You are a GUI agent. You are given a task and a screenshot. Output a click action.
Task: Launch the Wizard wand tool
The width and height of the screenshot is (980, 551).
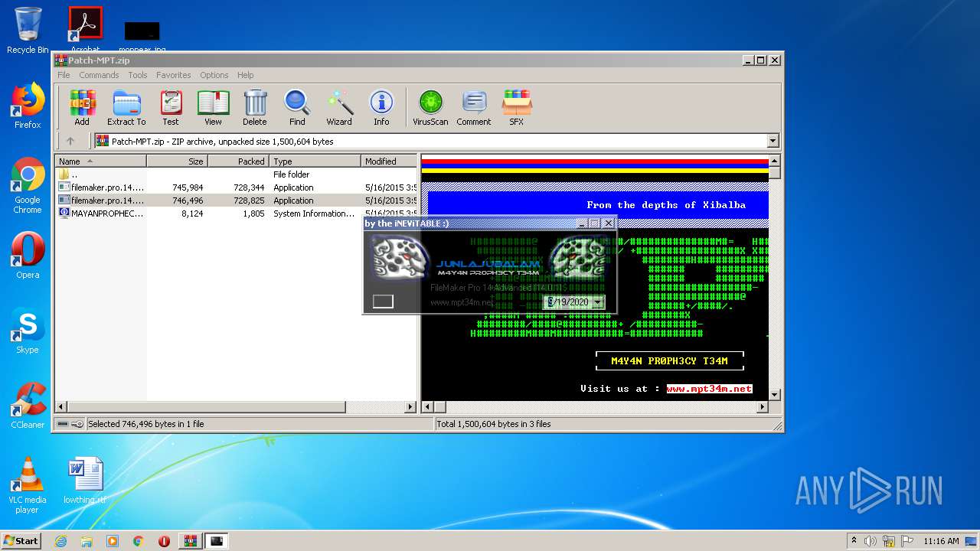click(x=339, y=107)
